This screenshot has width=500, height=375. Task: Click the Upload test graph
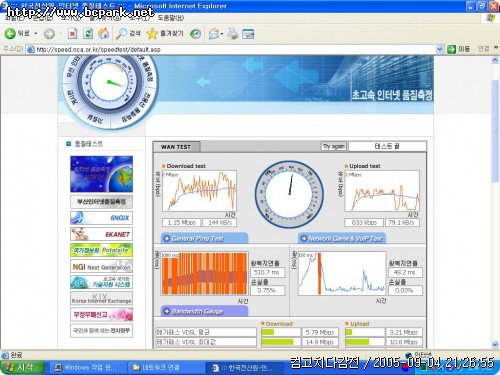point(382,191)
